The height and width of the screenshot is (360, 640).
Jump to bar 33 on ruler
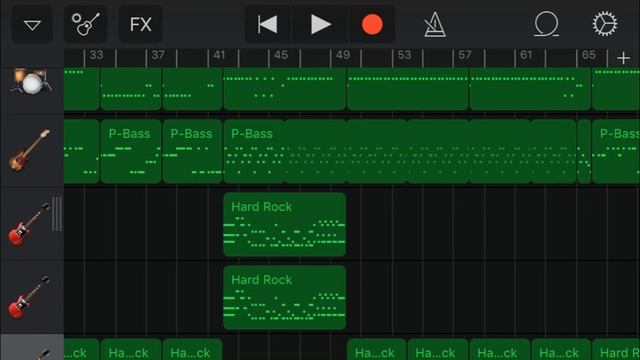[96, 55]
